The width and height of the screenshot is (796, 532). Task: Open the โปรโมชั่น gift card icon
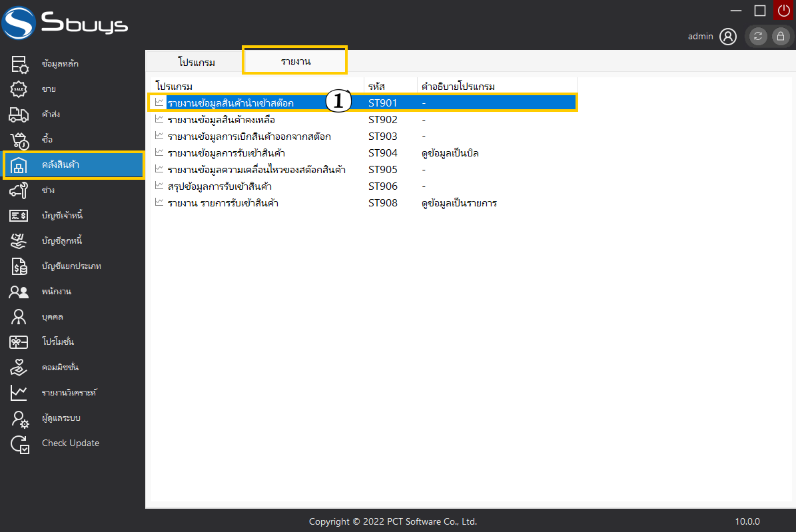tap(19, 342)
